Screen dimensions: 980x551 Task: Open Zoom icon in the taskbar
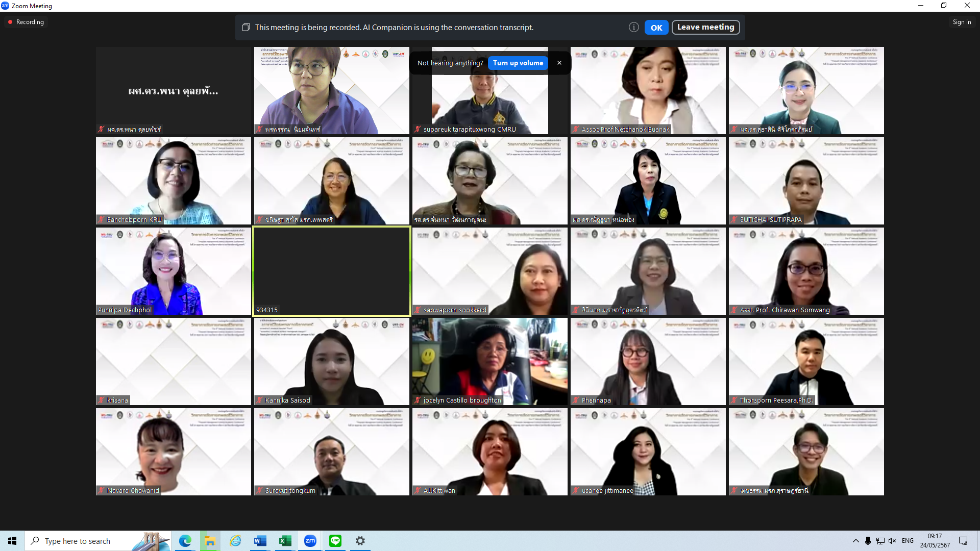pos(310,541)
